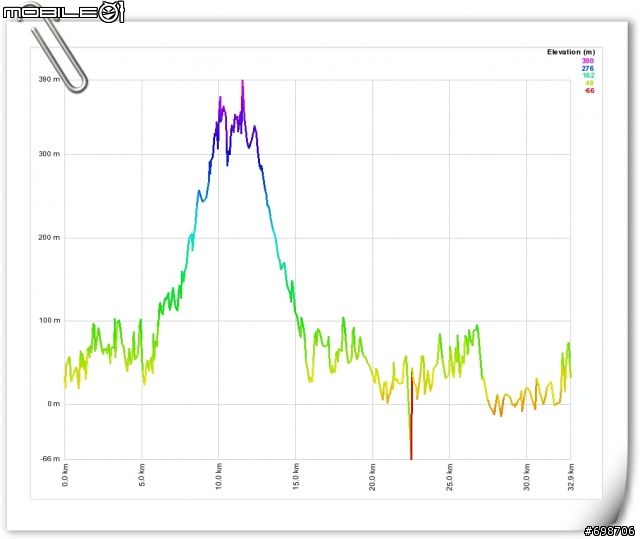Select the purple 390 legend entry
This screenshot has width=640, height=539.
click(588, 61)
